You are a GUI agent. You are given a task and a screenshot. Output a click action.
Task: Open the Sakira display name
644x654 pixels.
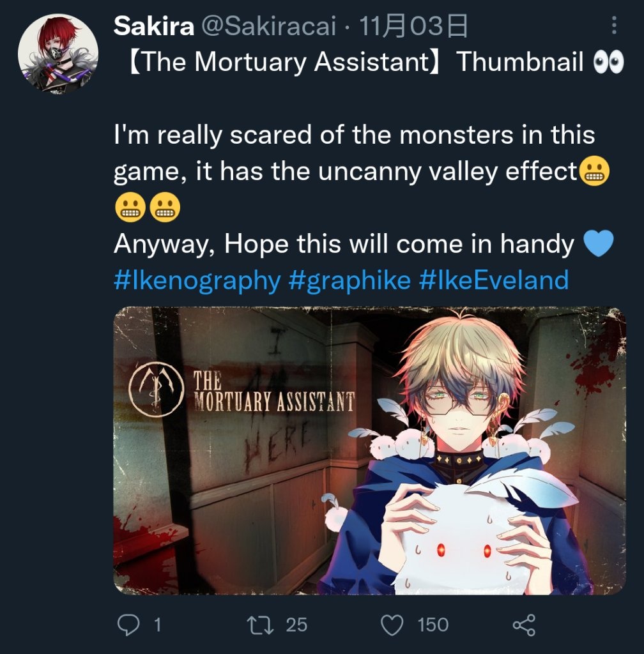click(x=154, y=26)
